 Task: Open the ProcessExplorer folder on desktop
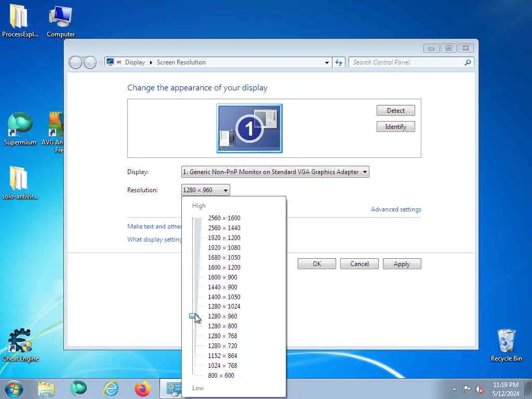tap(19, 20)
